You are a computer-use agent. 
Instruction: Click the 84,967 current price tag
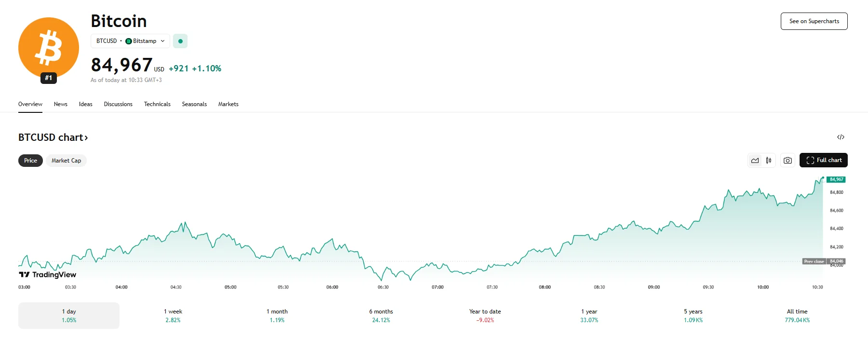[836, 179]
